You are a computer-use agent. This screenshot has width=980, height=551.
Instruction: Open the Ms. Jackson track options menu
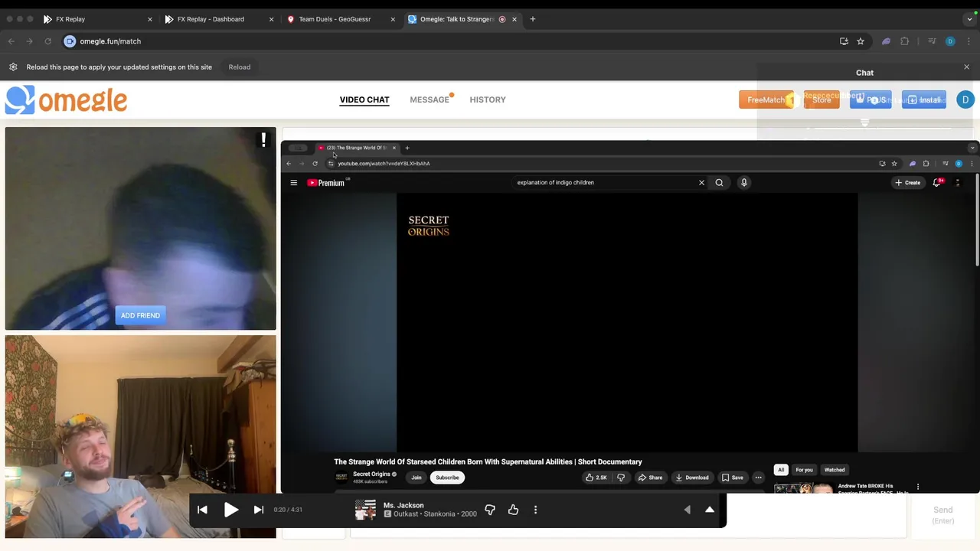click(535, 510)
